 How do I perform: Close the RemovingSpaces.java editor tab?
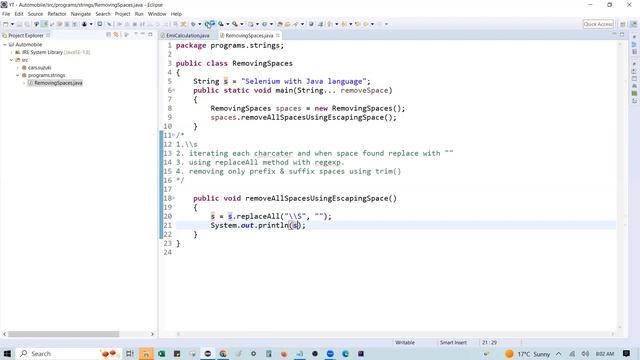point(278,36)
